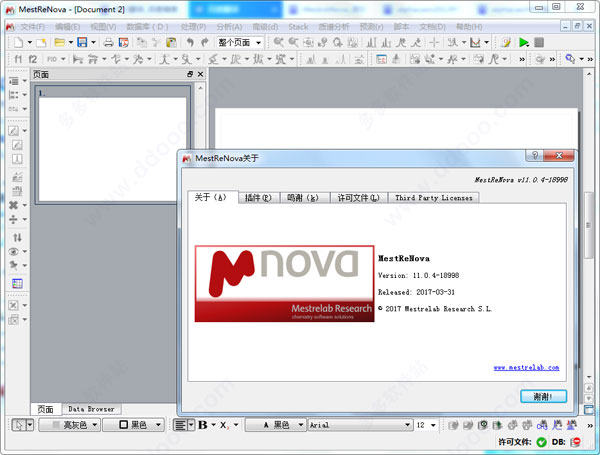Open the 编辑(E) menu
The width and height of the screenshot is (600, 455).
pos(67,27)
